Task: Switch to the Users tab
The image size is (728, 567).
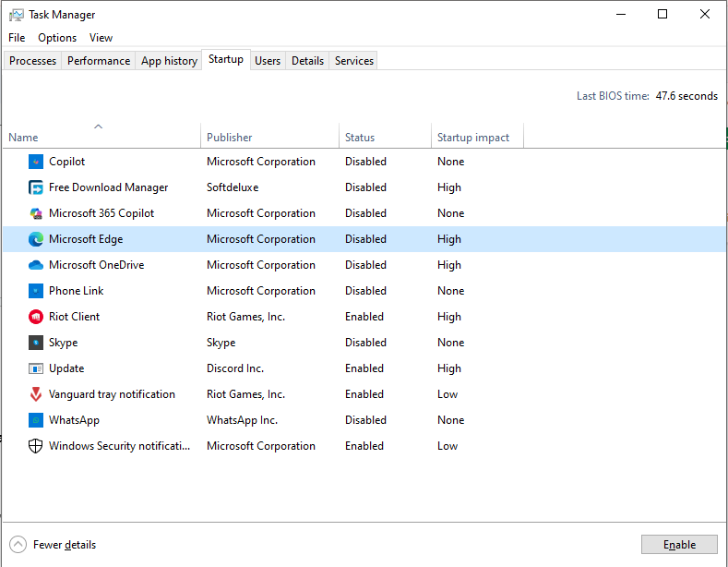Action: pyautogui.click(x=268, y=61)
